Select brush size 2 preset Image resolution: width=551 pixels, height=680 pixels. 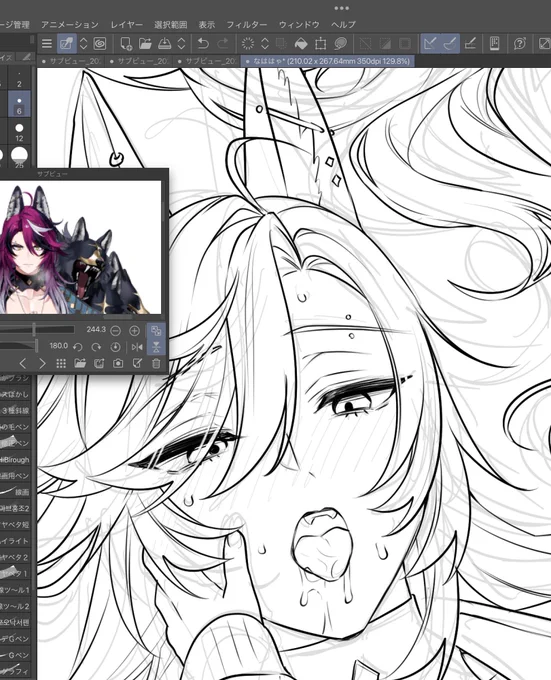[x=19, y=79]
